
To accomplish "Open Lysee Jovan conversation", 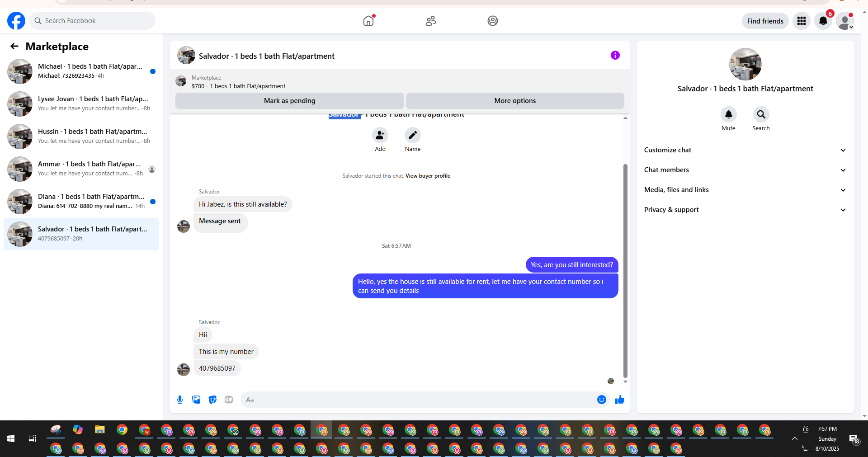I will pos(81,104).
